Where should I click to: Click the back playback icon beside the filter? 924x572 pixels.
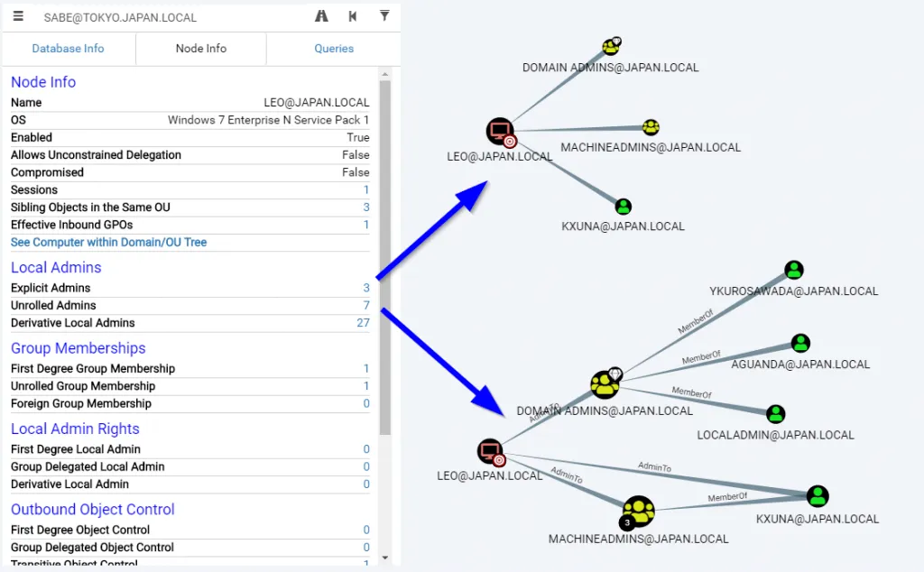[x=352, y=16]
